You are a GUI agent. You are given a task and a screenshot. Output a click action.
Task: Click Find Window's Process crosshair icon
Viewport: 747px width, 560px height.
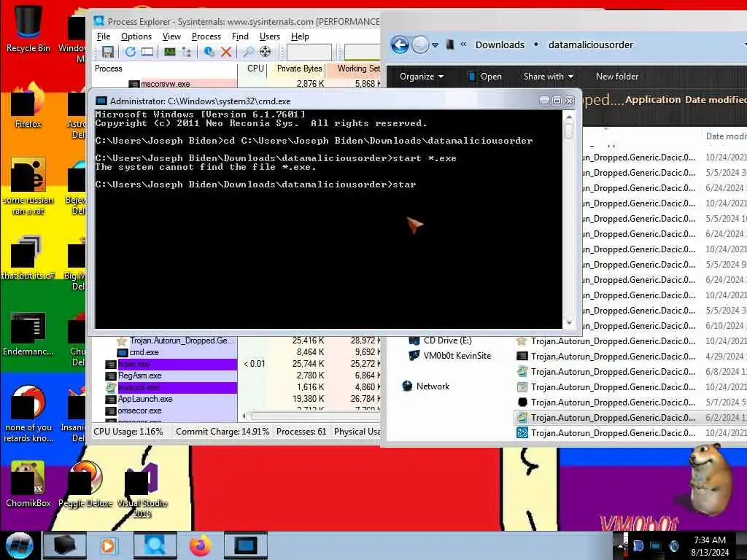(x=265, y=52)
